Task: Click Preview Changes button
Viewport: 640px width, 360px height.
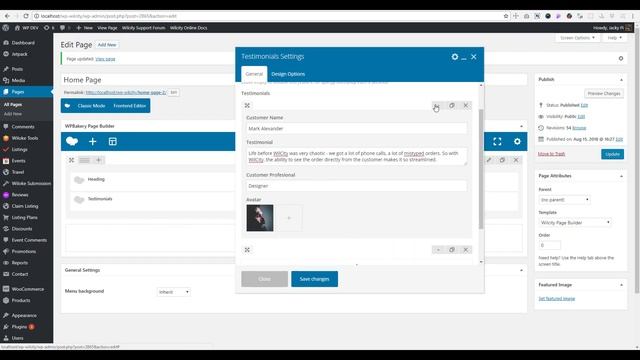Action: point(604,93)
